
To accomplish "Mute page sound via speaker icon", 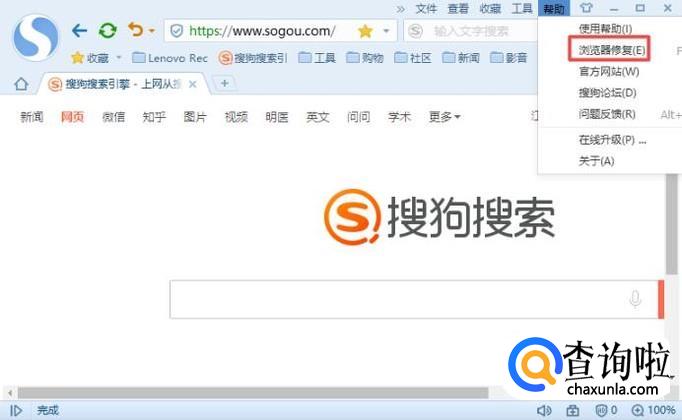I will tap(544, 410).
